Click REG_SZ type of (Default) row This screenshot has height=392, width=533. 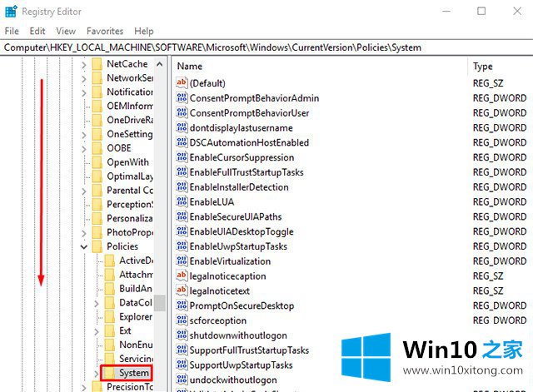tap(488, 83)
